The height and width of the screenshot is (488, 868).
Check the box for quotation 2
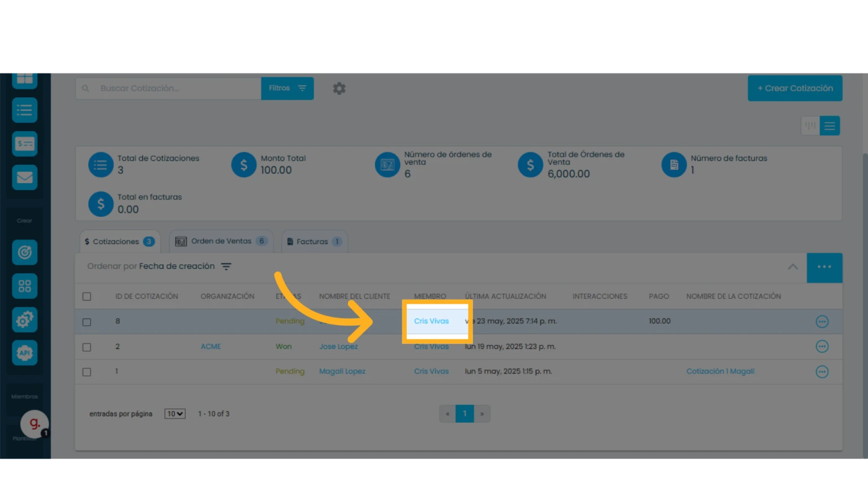[x=86, y=347]
